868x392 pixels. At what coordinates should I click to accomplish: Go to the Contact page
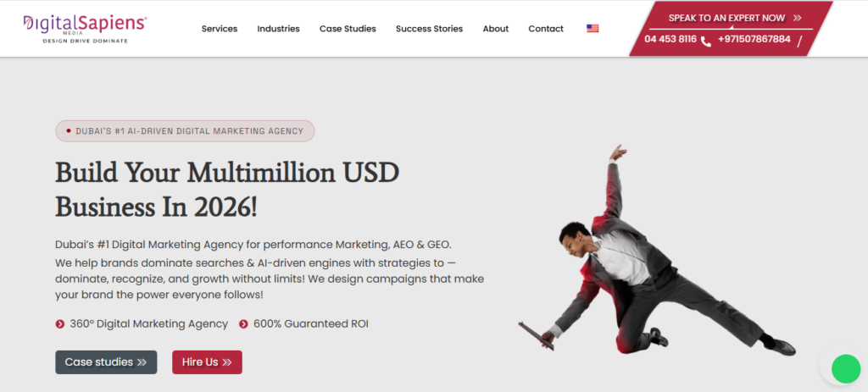[x=546, y=29]
